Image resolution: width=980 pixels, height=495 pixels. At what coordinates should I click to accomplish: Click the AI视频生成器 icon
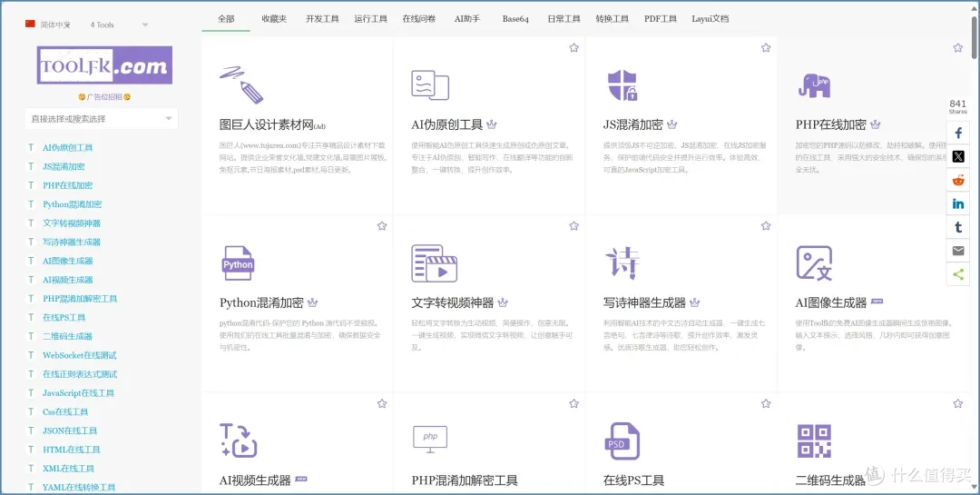pos(238,441)
